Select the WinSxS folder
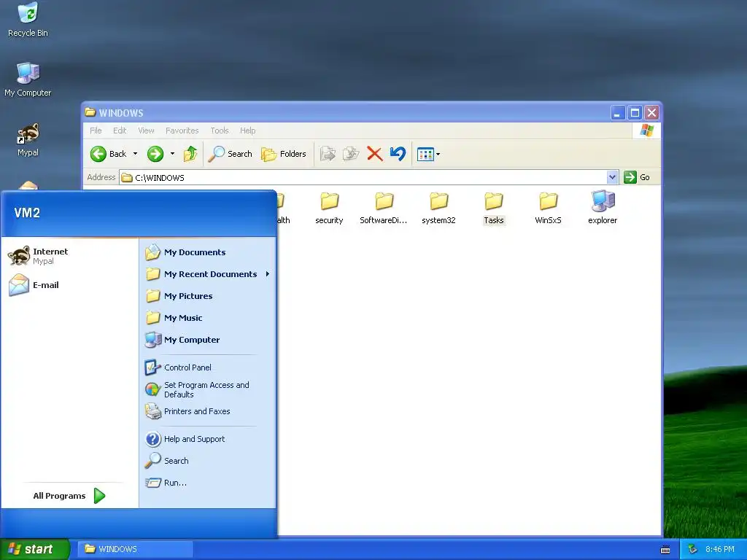The height and width of the screenshot is (560, 747). click(x=548, y=208)
